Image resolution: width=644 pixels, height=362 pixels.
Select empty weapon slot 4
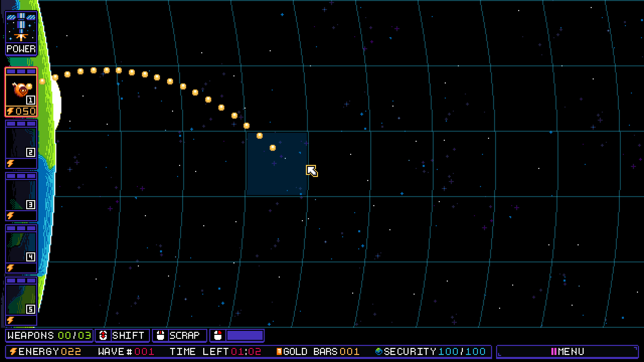(x=21, y=249)
